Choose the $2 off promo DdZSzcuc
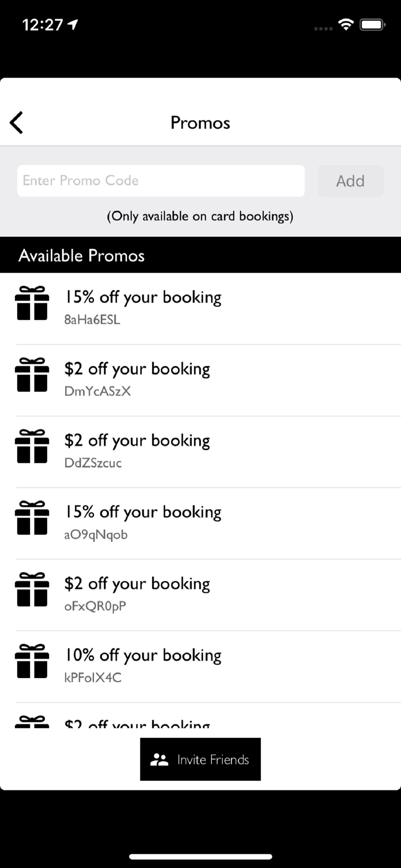401x868 pixels. click(200, 452)
